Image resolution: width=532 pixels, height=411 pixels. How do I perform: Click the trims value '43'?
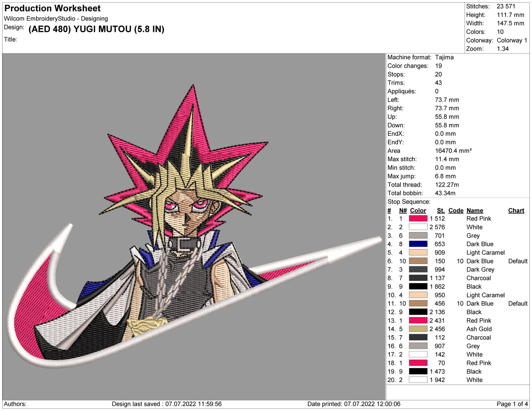[438, 82]
